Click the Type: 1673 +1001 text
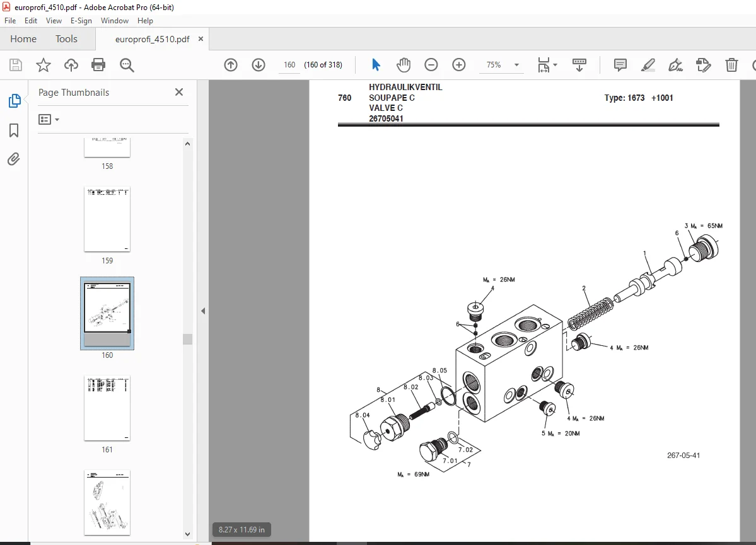Viewport: 756px width, 545px height. 639,98
